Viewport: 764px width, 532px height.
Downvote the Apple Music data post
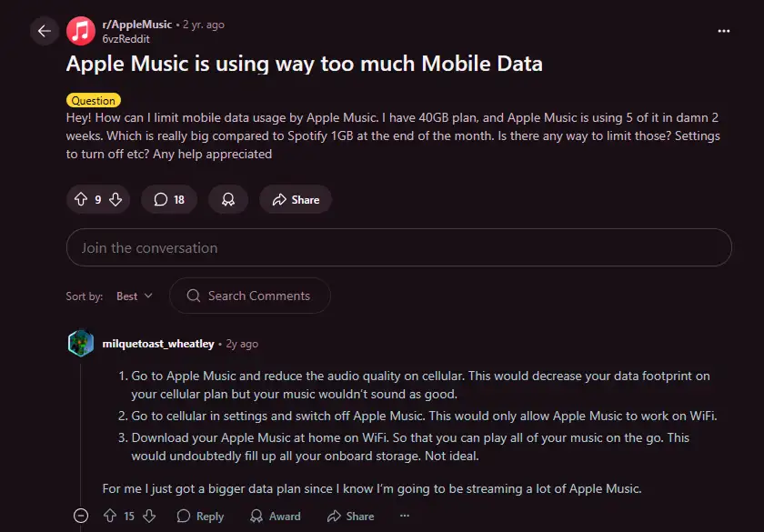tap(116, 199)
